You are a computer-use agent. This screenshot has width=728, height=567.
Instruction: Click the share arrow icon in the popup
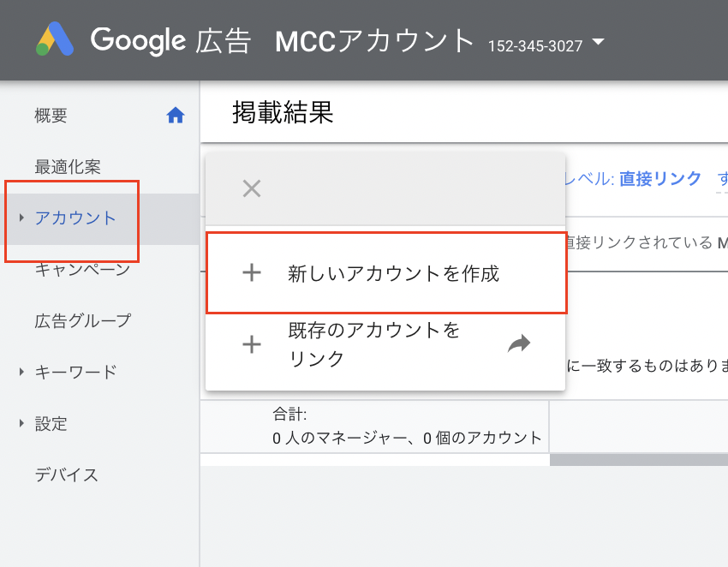pos(519,344)
